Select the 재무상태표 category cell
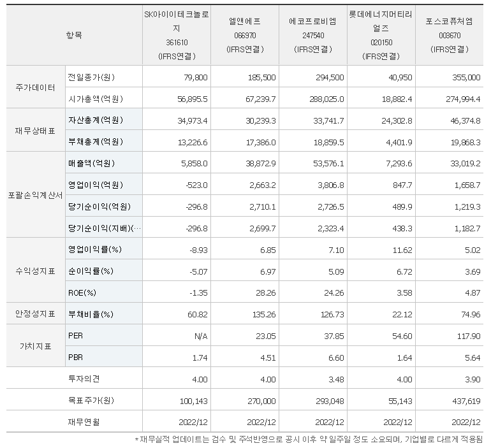Viewport: 491px width, 448px height. pos(36,131)
